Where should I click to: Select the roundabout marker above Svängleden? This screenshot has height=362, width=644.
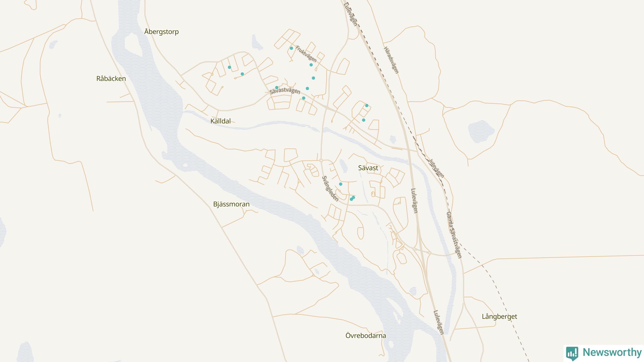pyautogui.click(x=321, y=160)
